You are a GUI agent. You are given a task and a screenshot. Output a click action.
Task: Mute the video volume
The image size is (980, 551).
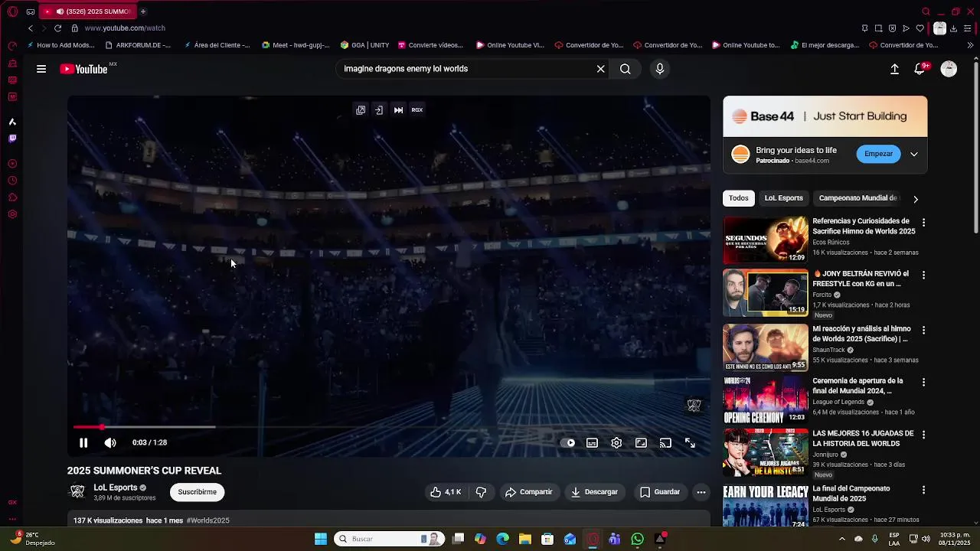pyautogui.click(x=110, y=442)
